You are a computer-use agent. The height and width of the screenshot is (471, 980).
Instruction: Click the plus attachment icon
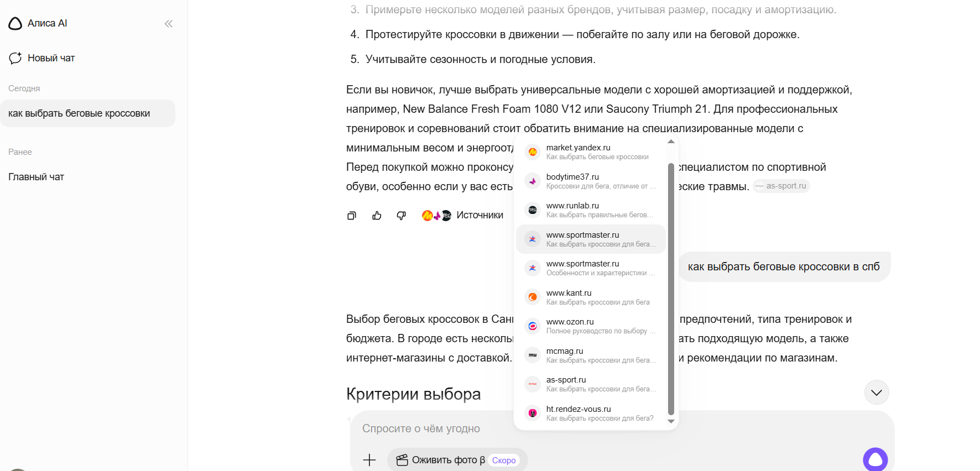369,460
